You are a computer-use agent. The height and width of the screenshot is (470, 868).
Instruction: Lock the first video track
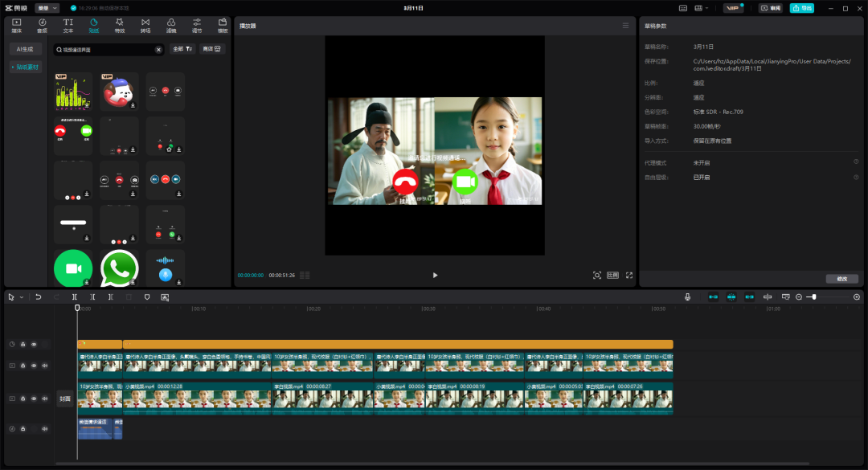click(23, 365)
